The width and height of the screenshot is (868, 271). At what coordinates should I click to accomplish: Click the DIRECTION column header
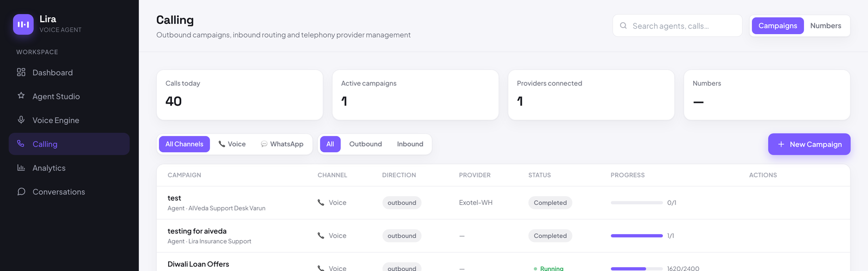(x=399, y=175)
